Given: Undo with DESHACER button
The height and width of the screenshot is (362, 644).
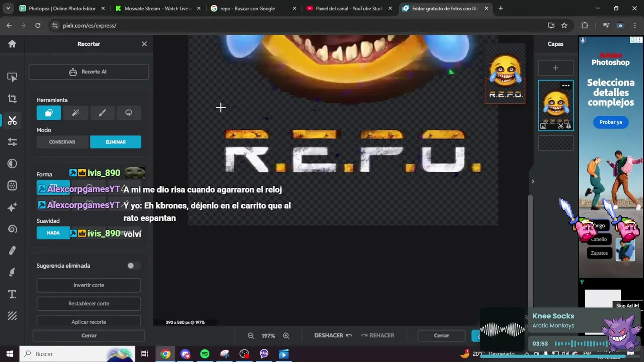Looking at the screenshot, I should point(333,335).
